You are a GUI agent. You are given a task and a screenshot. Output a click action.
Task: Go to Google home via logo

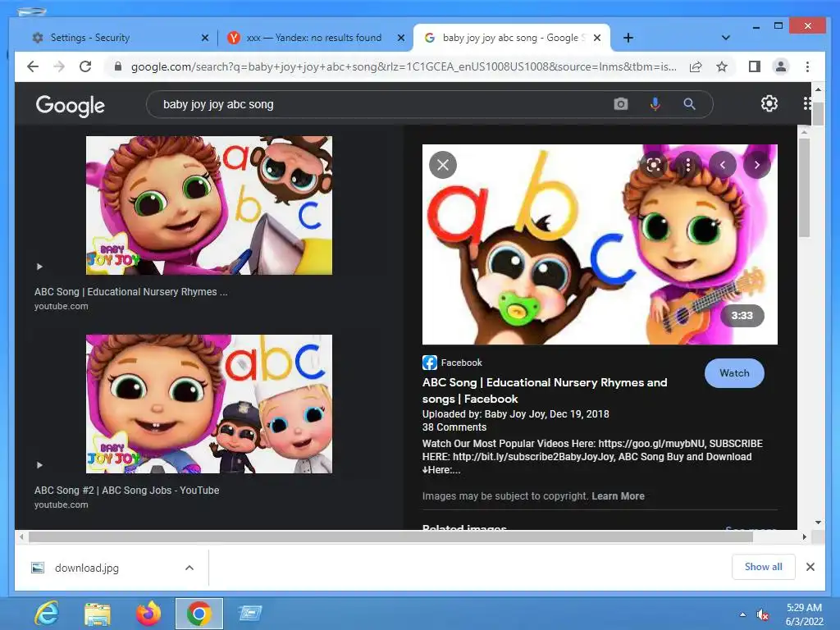tap(71, 106)
